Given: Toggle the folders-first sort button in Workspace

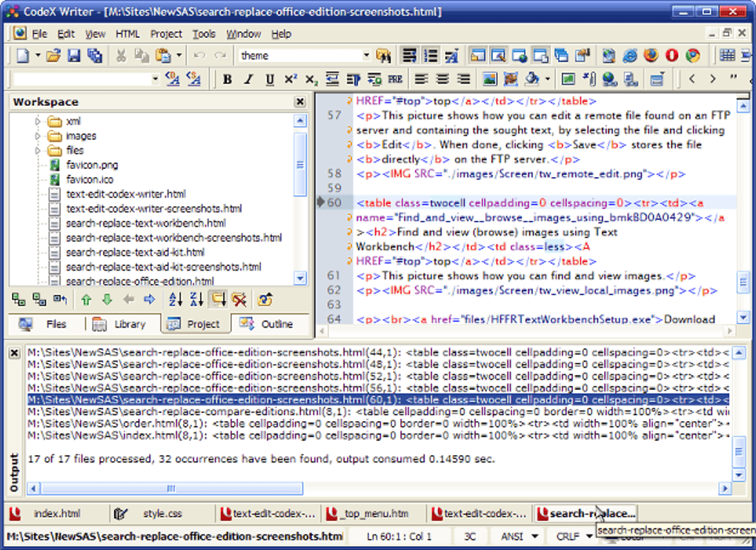Looking at the screenshot, I should pyautogui.click(x=219, y=299).
